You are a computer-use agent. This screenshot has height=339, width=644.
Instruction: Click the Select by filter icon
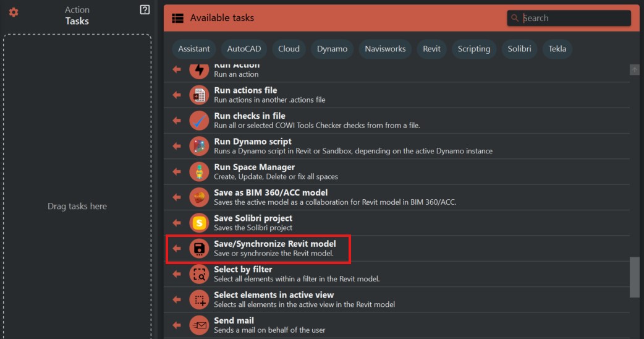click(x=199, y=274)
